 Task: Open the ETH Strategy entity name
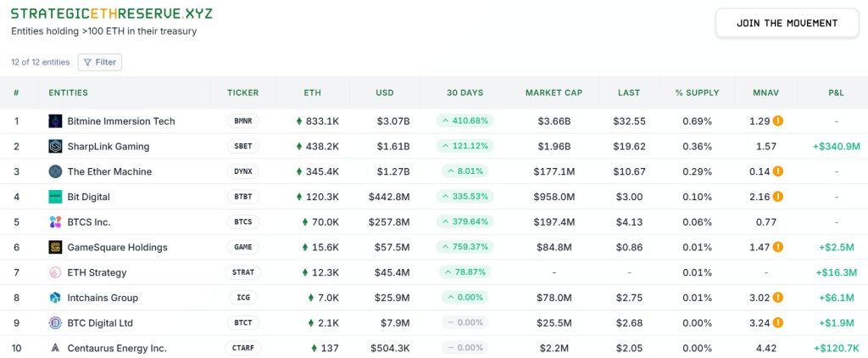tap(97, 272)
